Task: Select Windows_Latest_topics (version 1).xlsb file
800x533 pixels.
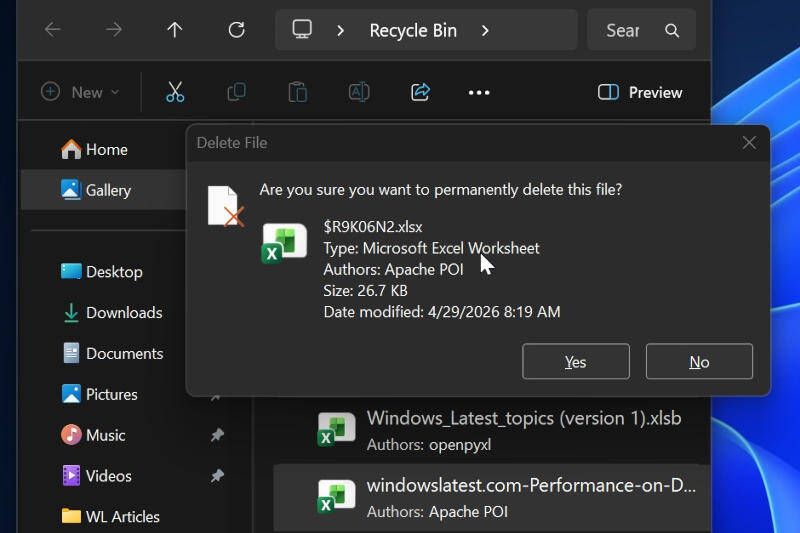Action: (491, 430)
